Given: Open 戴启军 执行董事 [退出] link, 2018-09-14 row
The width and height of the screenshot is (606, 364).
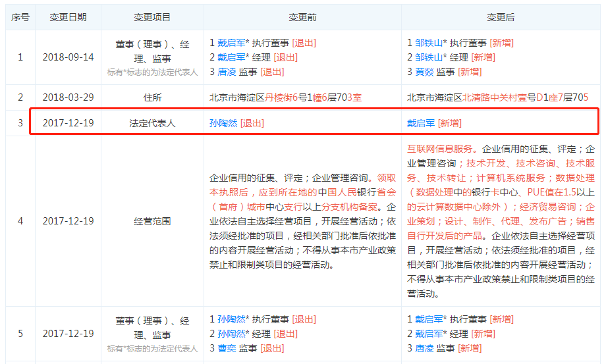Looking at the screenshot, I should pos(231,43).
